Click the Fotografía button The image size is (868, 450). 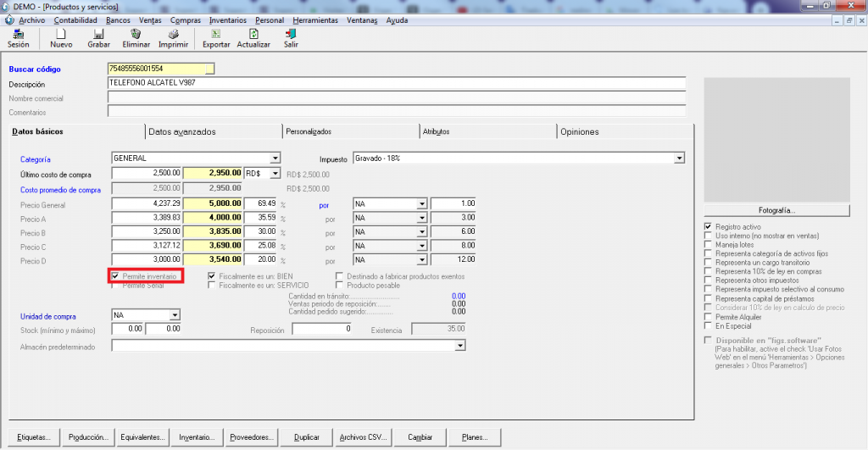(776, 210)
